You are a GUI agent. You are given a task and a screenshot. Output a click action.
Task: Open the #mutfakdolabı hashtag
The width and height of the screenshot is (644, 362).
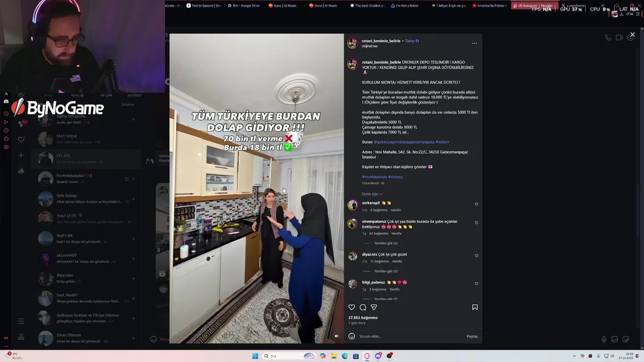(x=374, y=177)
